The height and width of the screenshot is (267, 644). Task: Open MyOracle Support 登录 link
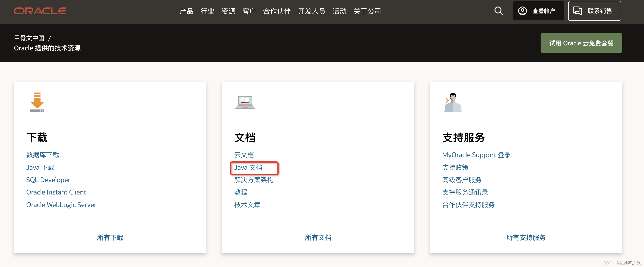[476, 155]
